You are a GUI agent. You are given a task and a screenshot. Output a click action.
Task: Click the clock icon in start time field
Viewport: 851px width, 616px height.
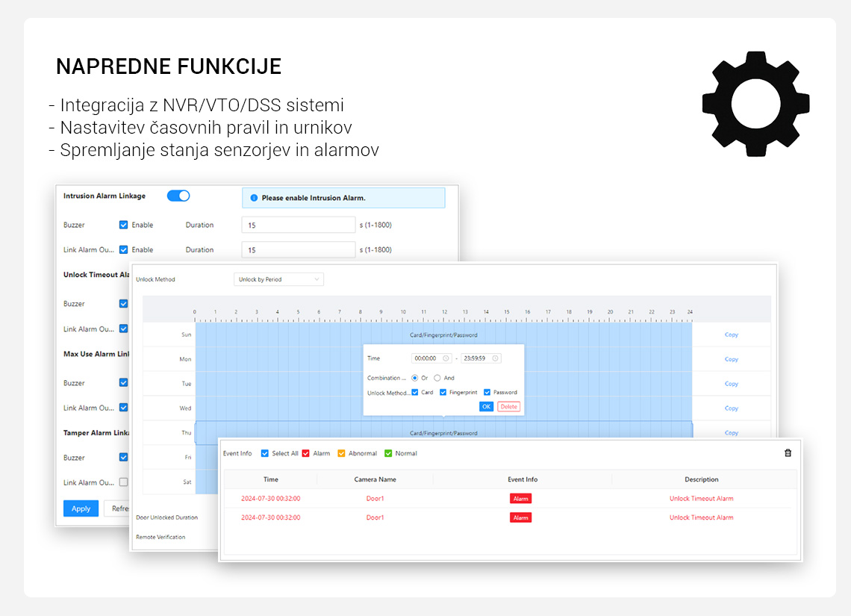click(446, 358)
